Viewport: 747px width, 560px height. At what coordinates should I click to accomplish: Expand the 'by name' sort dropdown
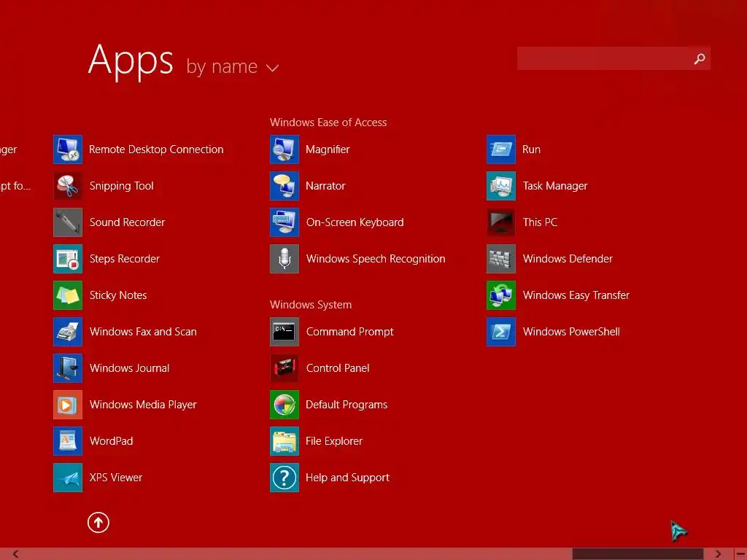[x=233, y=66]
